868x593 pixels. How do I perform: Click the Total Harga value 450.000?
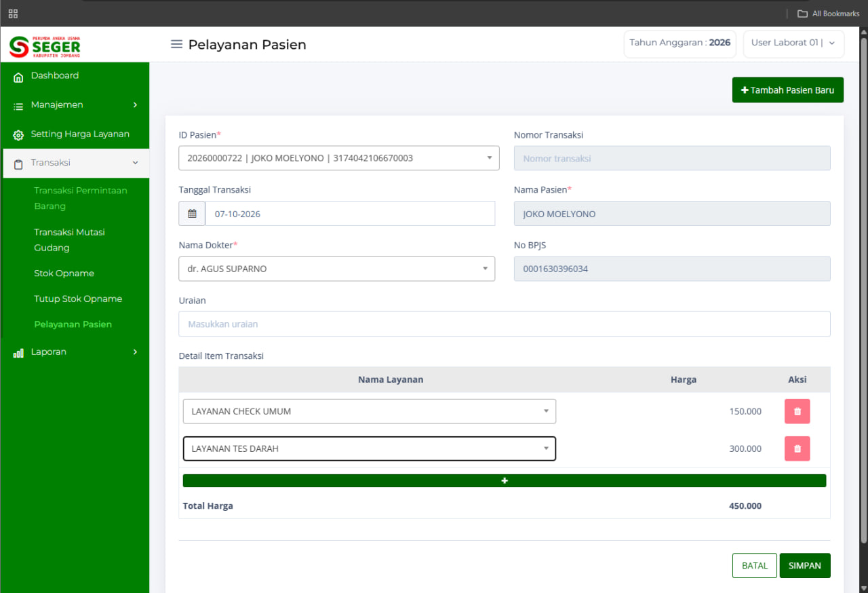[745, 505]
